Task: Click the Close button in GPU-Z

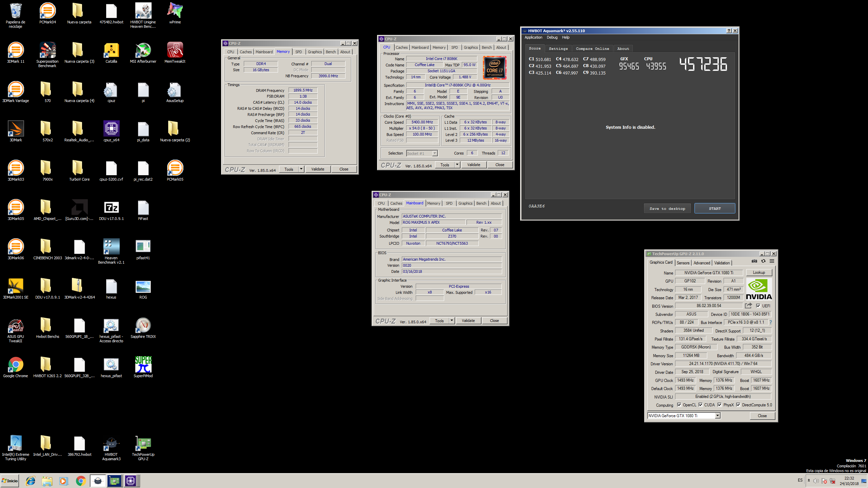Action: 762,415
